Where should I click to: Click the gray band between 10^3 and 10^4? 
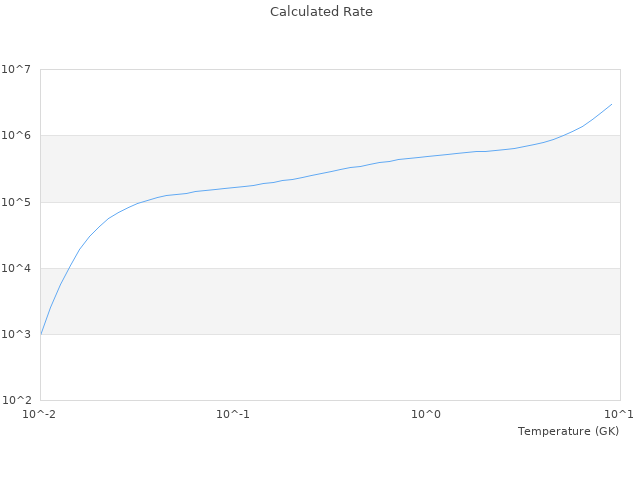pos(330,301)
